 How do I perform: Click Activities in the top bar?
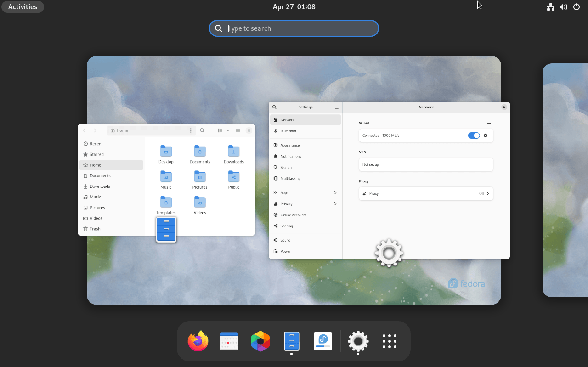[22, 6]
